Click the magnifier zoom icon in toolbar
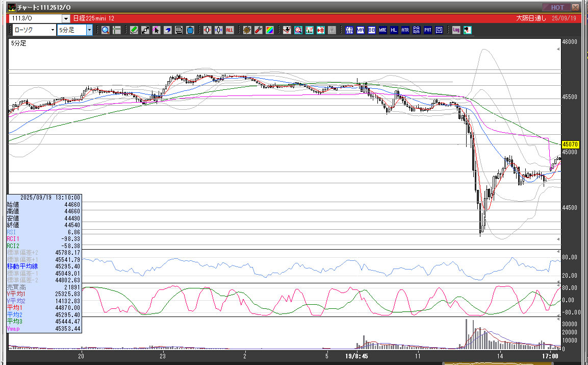This screenshot has width=588, height=365. 105,30
